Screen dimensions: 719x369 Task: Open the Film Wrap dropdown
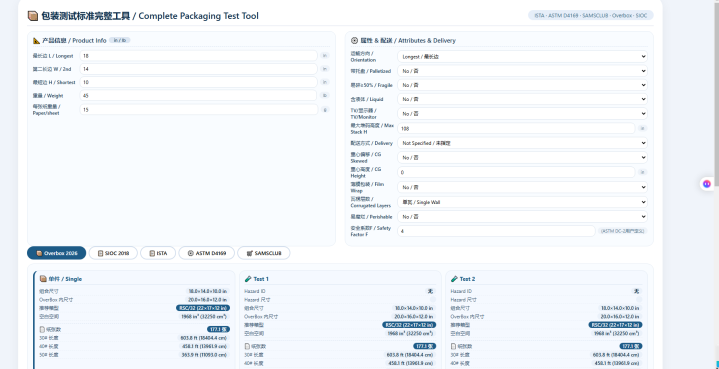522,187
